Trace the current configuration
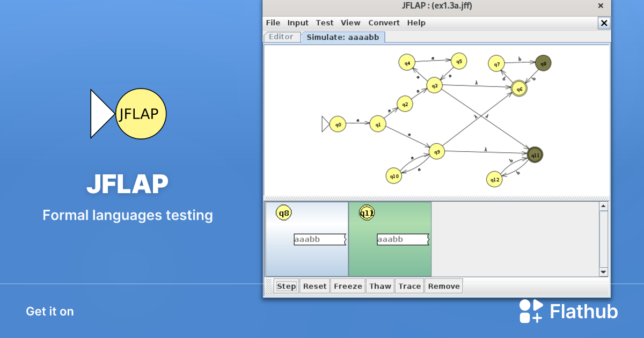Image resolution: width=644 pixels, height=338 pixels. point(409,286)
